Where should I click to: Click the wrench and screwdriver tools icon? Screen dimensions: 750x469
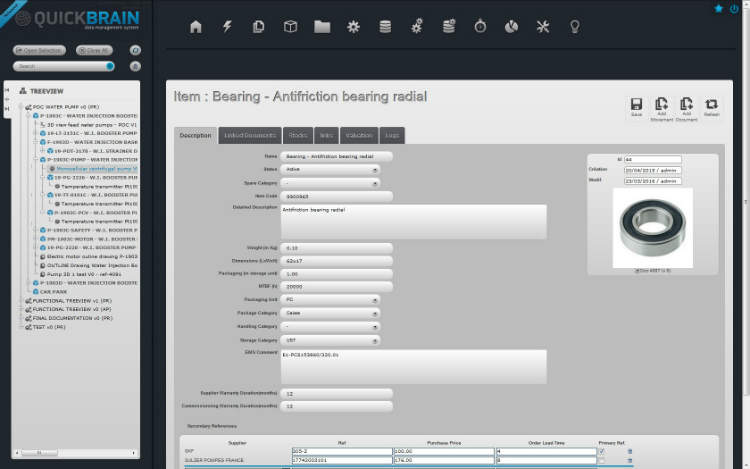tap(543, 26)
